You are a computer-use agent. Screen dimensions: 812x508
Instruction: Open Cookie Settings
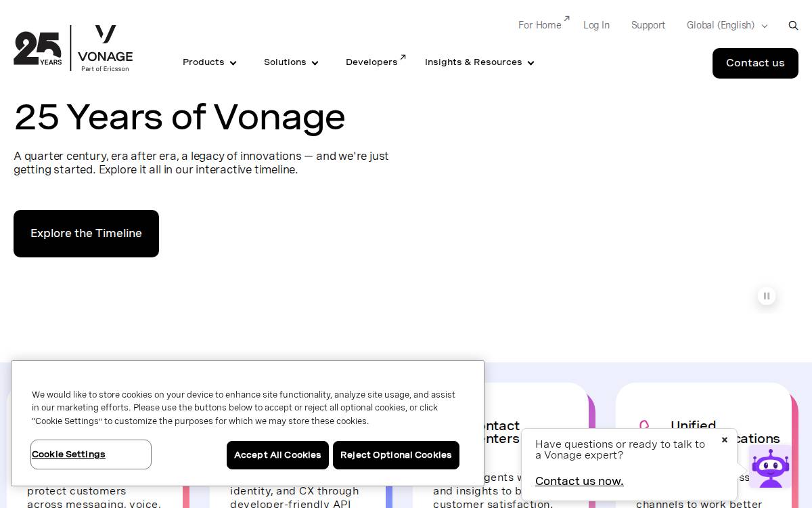click(x=91, y=454)
